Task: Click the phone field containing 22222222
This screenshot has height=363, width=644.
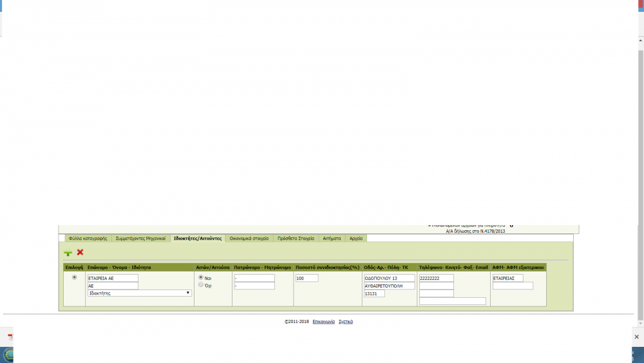Action: (436, 278)
